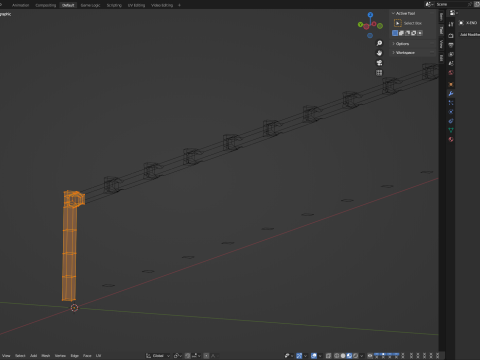Open the Material properties tab icon

[x=451, y=139]
